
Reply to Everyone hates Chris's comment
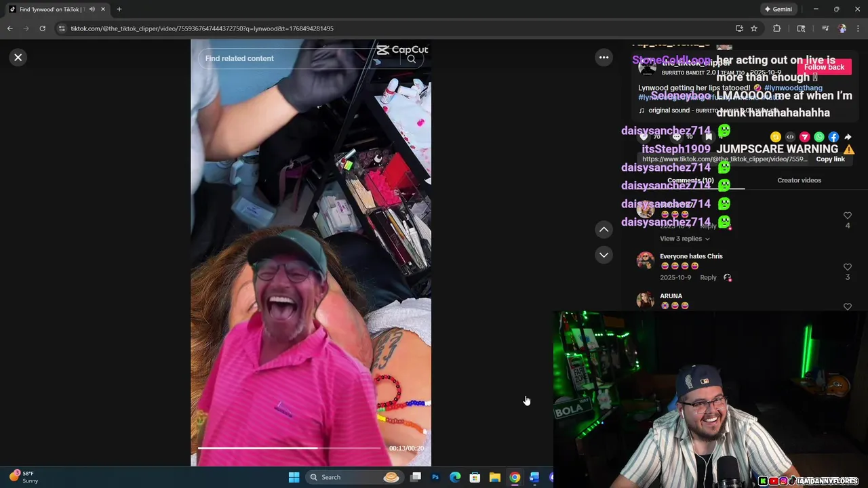pyautogui.click(x=708, y=277)
